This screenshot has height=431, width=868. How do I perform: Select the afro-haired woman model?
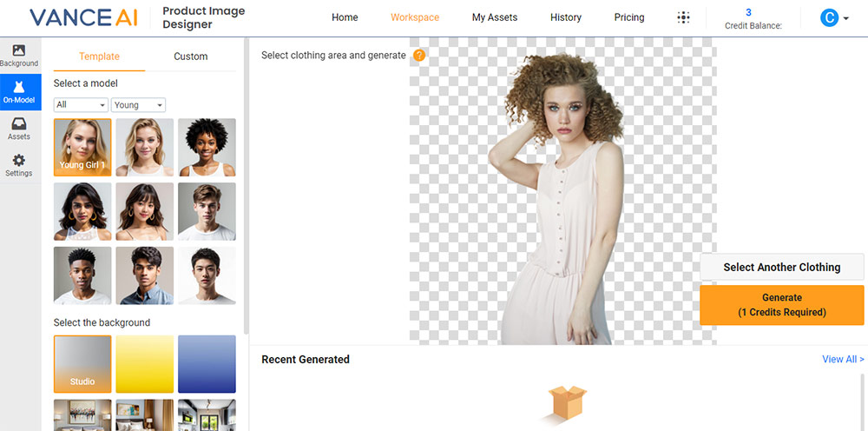207,148
